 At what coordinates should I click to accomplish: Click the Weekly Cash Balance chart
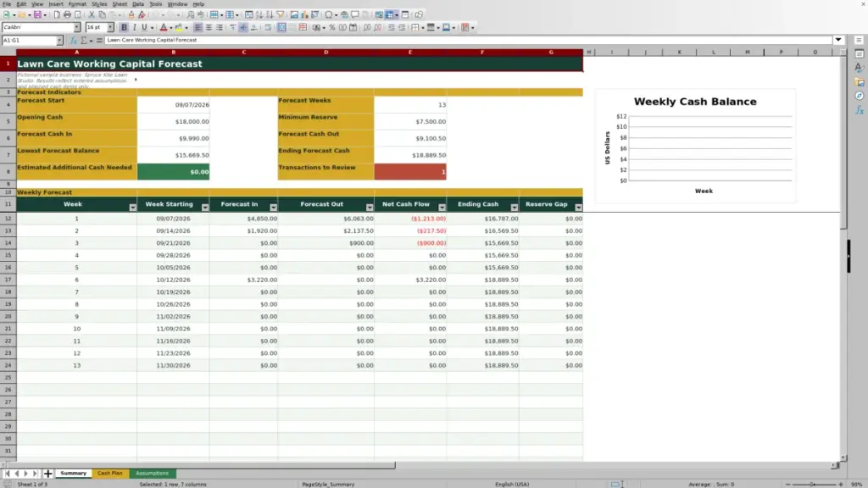pos(695,146)
